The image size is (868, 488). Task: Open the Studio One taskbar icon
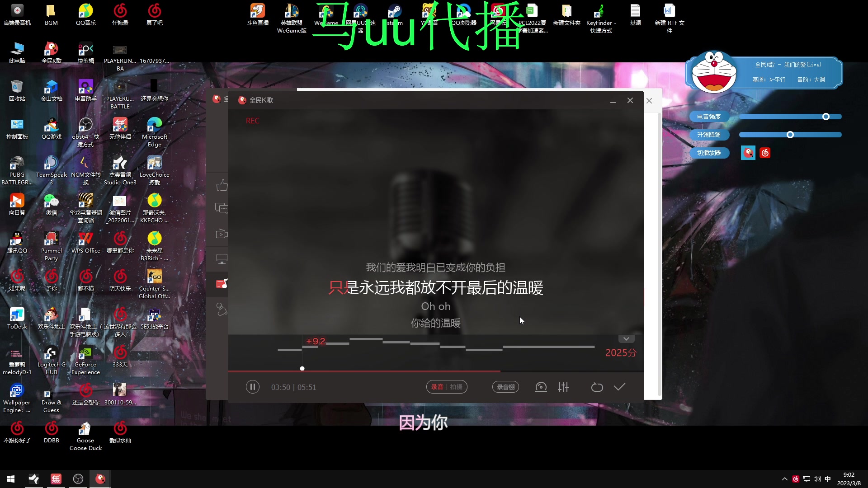(34, 479)
